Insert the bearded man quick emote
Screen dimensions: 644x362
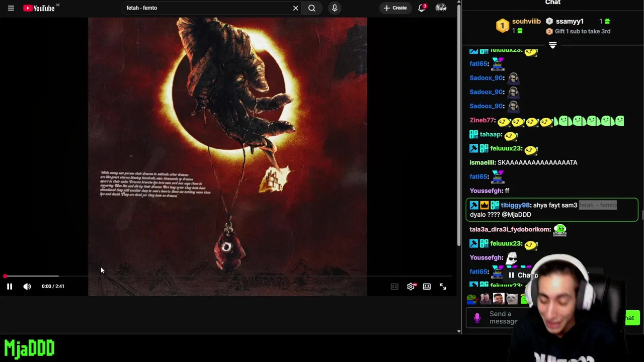pos(498,299)
